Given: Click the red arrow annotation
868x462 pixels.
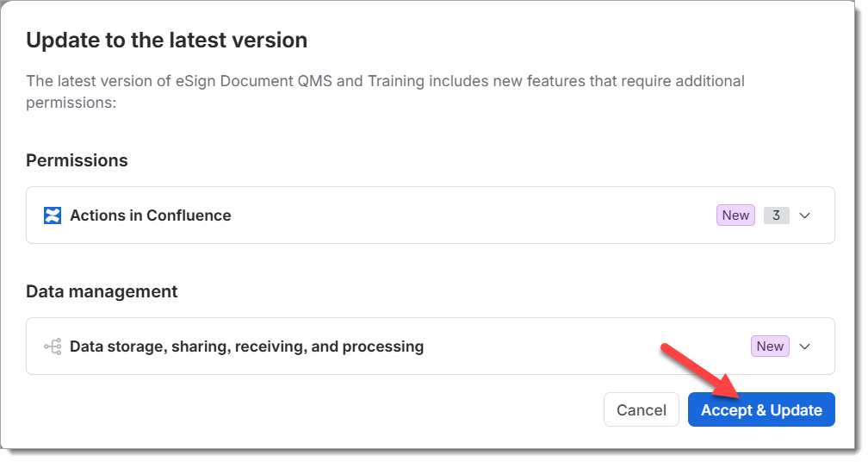Looking at the screenshot, I should (701, 371).
